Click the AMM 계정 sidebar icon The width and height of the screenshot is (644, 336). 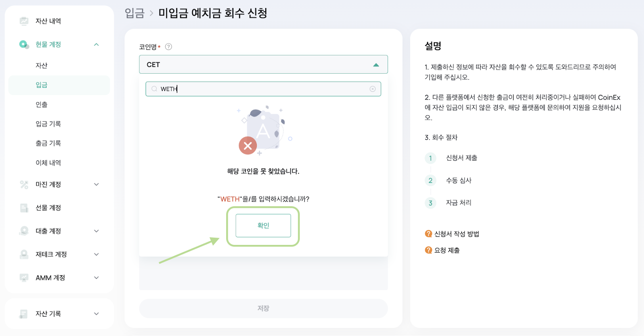point(24,278)
